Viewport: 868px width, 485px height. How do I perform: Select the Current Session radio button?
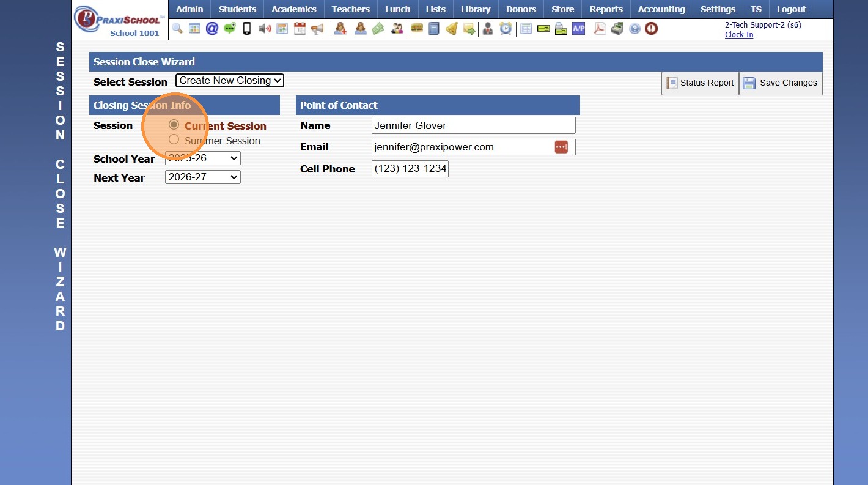tap(174, 125)
